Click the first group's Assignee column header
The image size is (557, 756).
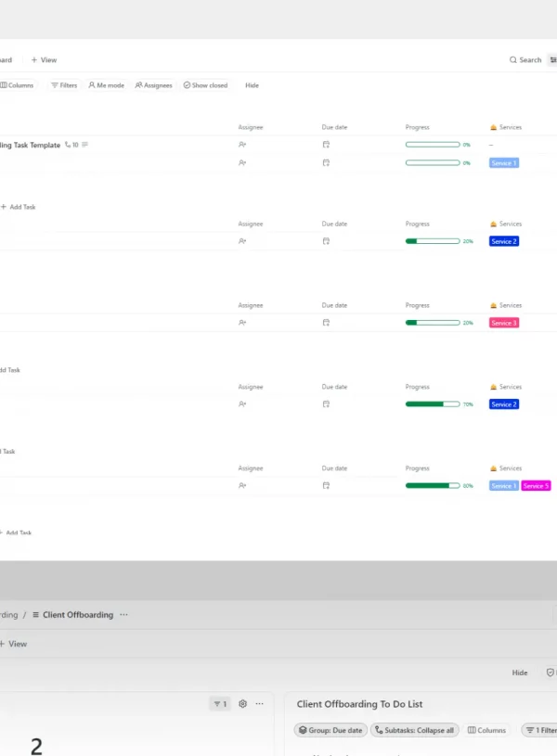click(x=251, y=127)
